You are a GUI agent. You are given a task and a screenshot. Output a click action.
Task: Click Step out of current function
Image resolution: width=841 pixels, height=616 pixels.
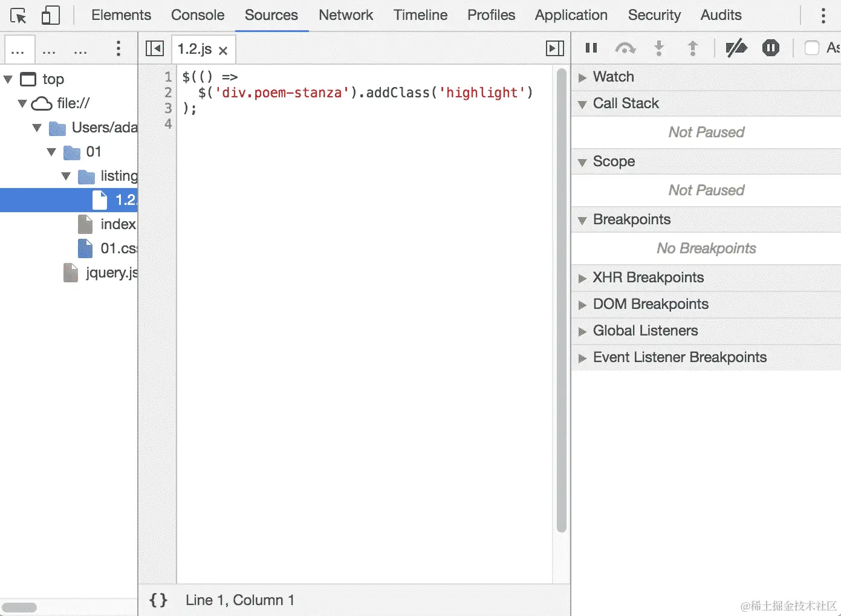[x=693, y=48]
